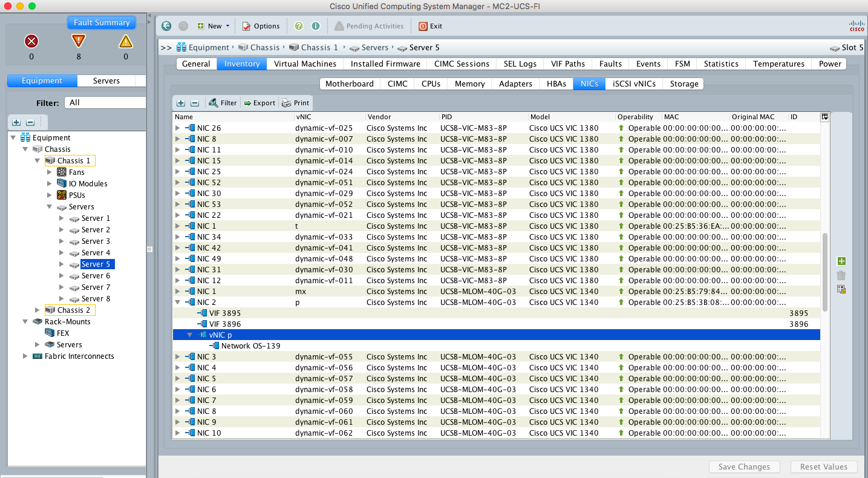868x478 pixels.
Task: Click the disabled Save Changes button
Action: pos(744,467)
